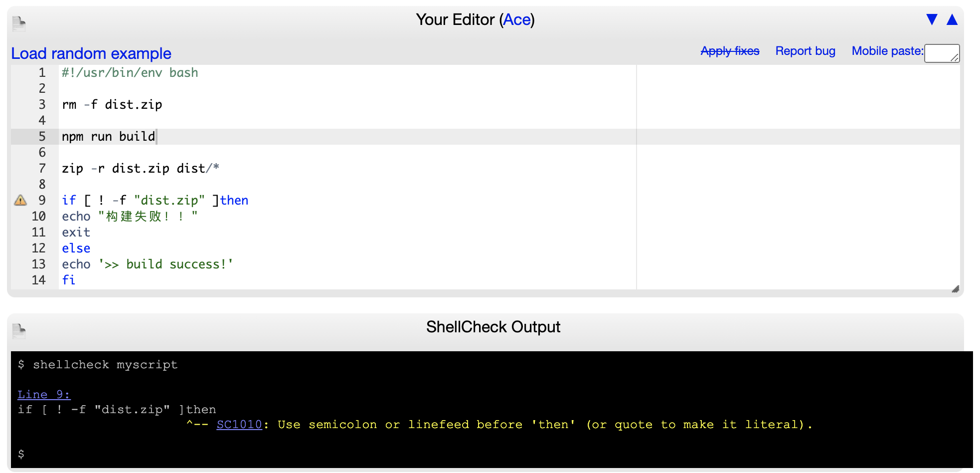Screen dimensions: 980x473
Task: Click Load random example
Action: pos(91,53)
